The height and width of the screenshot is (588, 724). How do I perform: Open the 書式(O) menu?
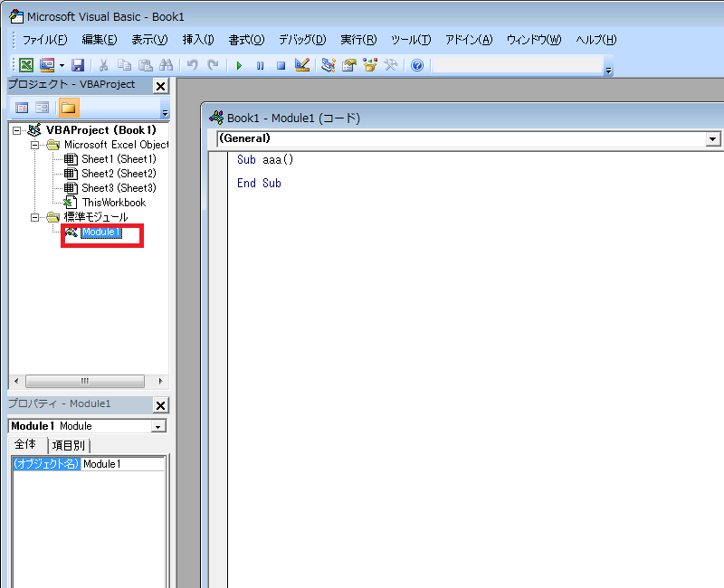(x=246, y=40)
